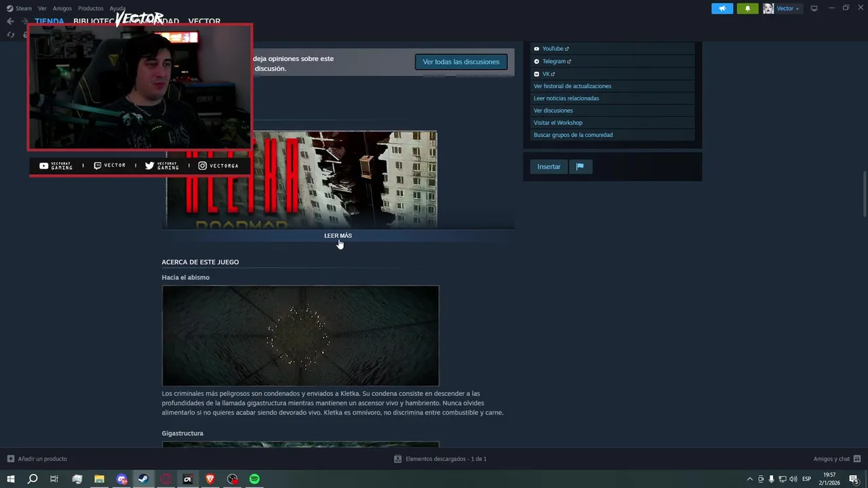This screenshot has height=488, width=868.
Task: Open the VK external link
Action: 548,74
